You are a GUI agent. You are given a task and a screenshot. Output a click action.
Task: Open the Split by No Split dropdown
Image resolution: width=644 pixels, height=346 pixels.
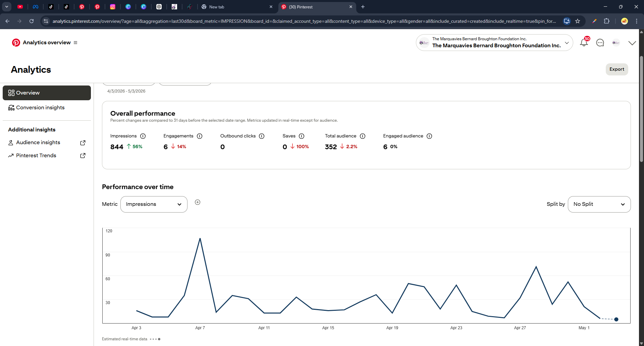(x=599, y=204)
